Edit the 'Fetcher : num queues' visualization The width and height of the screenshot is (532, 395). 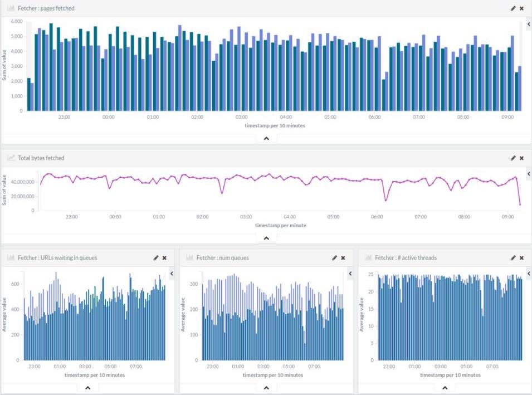[x=334, y=258]
